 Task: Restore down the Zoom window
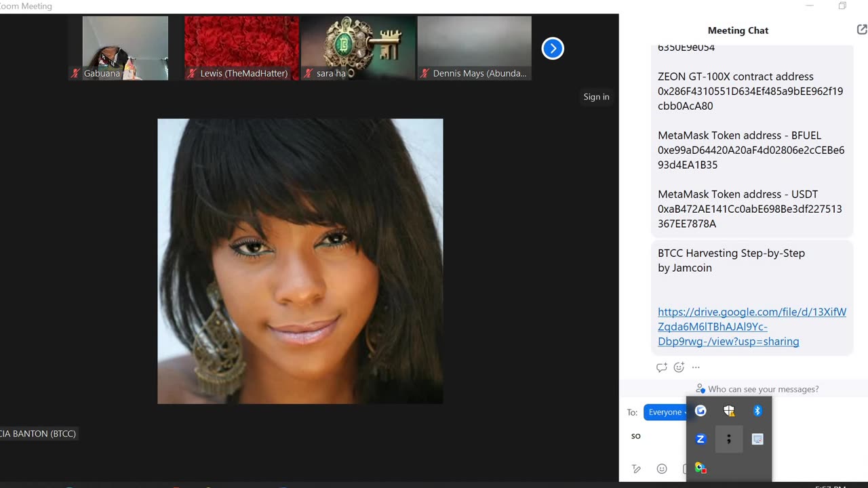842,6
